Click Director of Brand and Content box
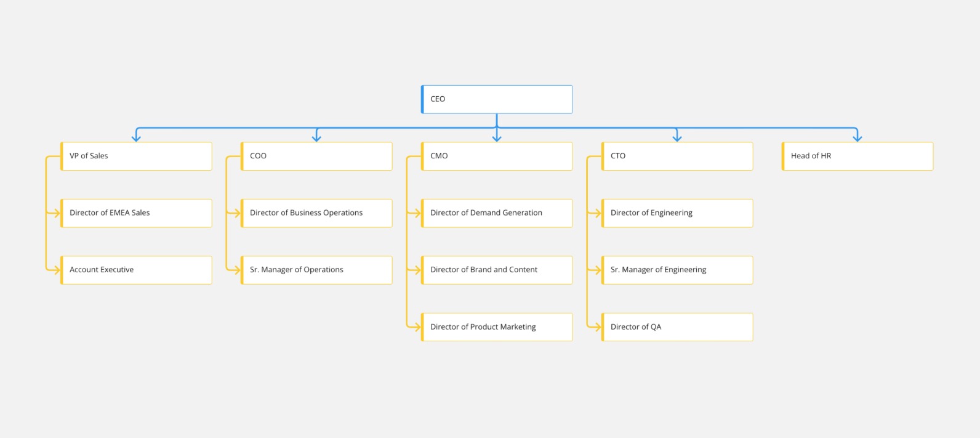Viewport: 980px width, 438px height. [x=497, y=270]
